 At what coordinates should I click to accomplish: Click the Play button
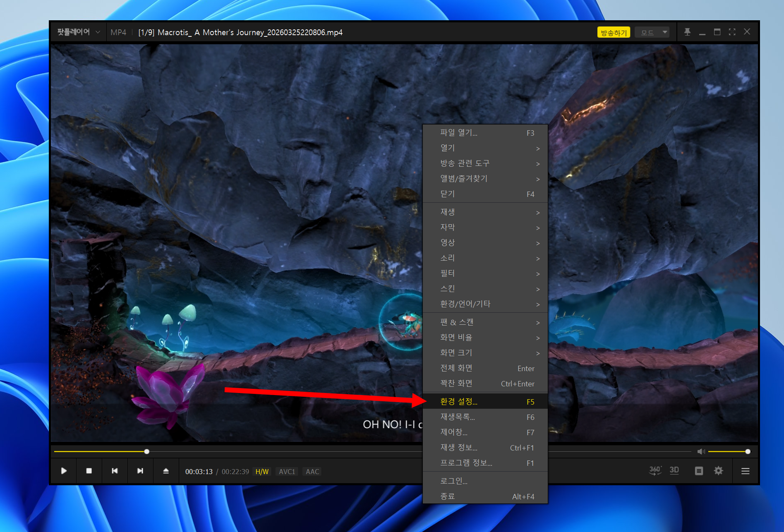click(64, 471)
